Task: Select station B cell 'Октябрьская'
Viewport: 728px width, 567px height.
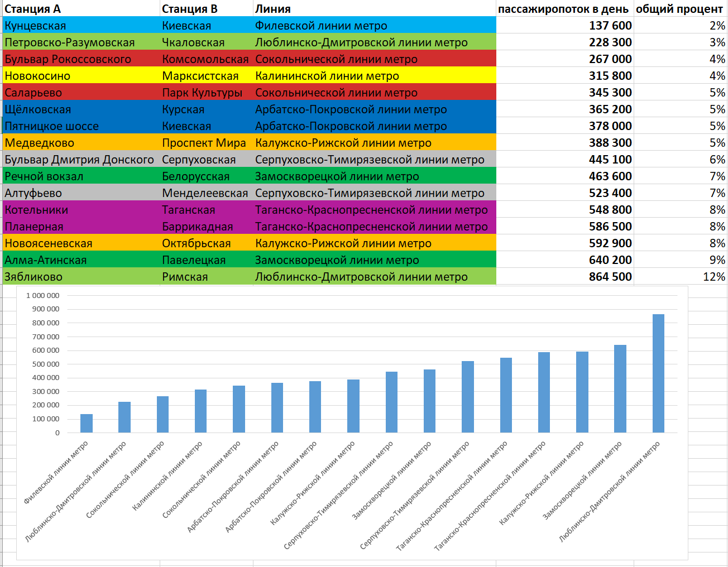Action: coord(206,243)
